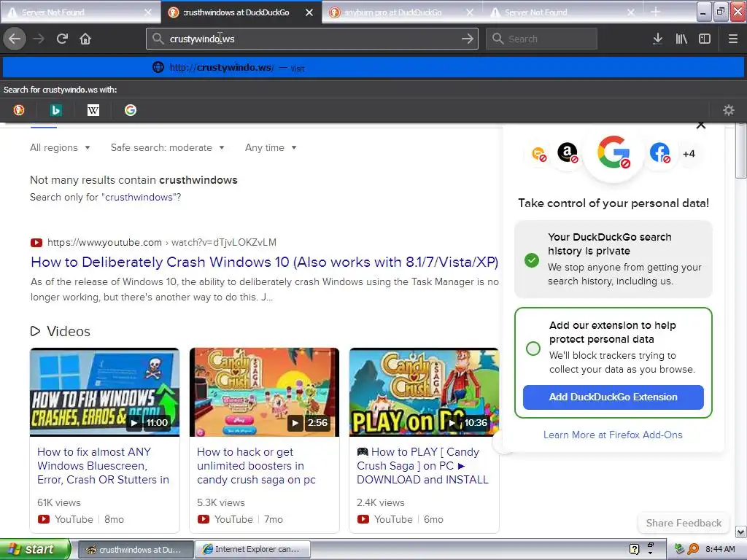Click the +4 more trackers badge

click(689, 154)
